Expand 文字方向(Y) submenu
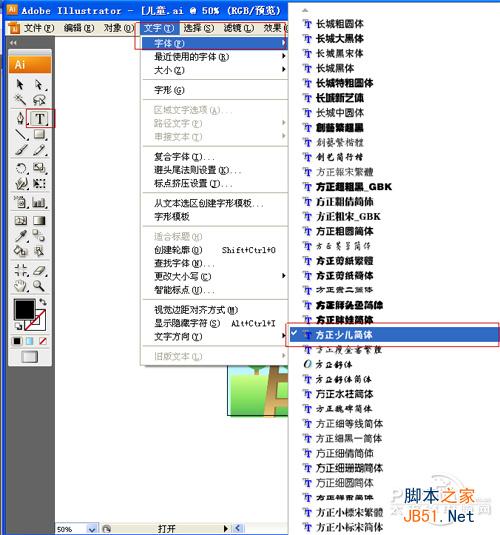500x535 pixels. pos(214,336)
